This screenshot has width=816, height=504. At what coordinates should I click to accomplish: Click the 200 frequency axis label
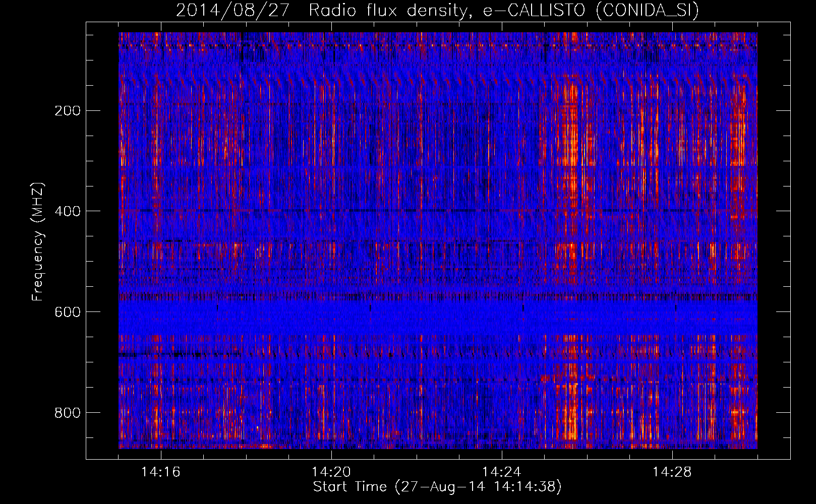pos(67,111)
